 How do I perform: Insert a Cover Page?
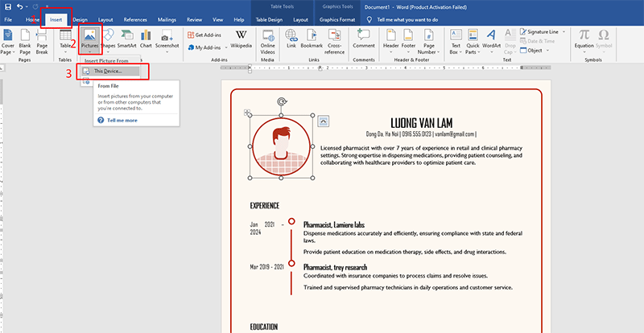tap(7, 43)
